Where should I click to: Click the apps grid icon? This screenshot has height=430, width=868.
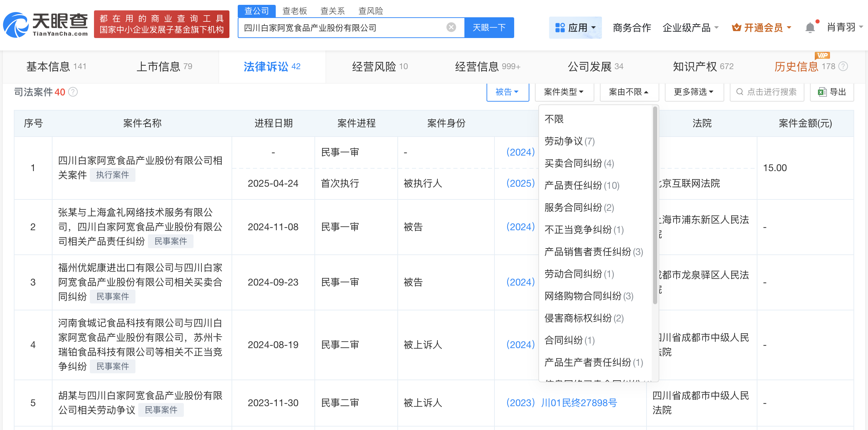560,28
